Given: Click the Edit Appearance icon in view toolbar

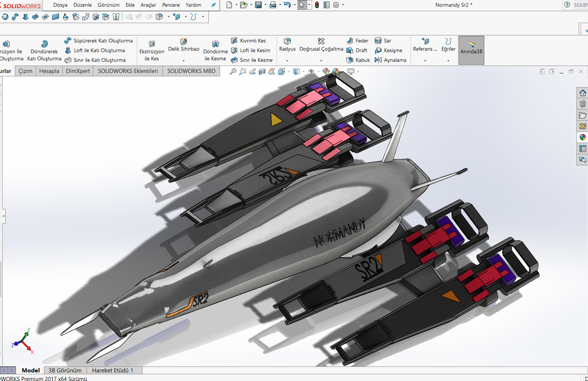Looking at the screenshot, I should [326, 72].
